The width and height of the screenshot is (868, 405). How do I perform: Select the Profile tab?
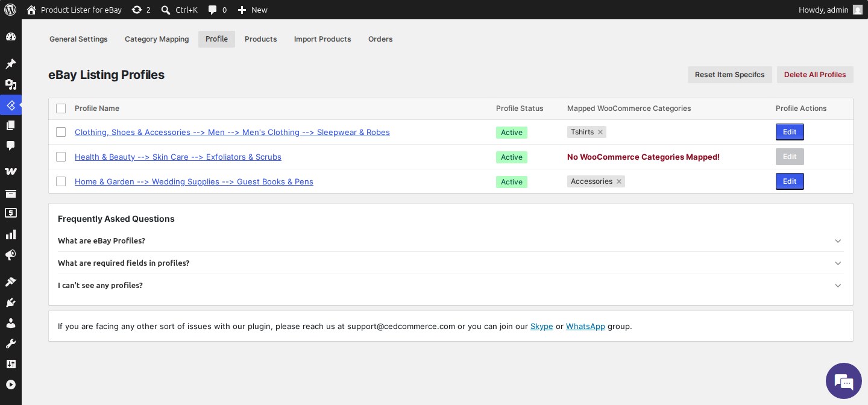(216, 39)
